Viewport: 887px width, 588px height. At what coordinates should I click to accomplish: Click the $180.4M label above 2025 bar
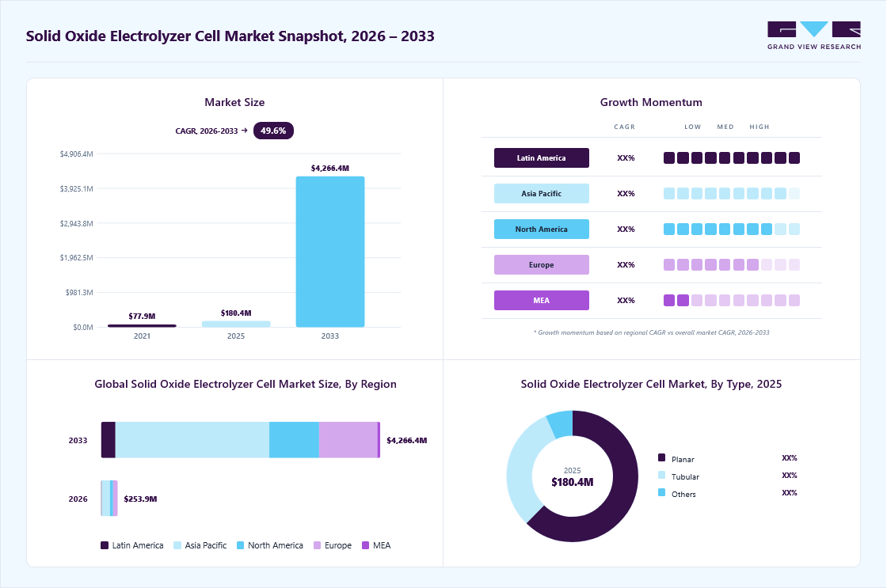[x=236, y=313]
